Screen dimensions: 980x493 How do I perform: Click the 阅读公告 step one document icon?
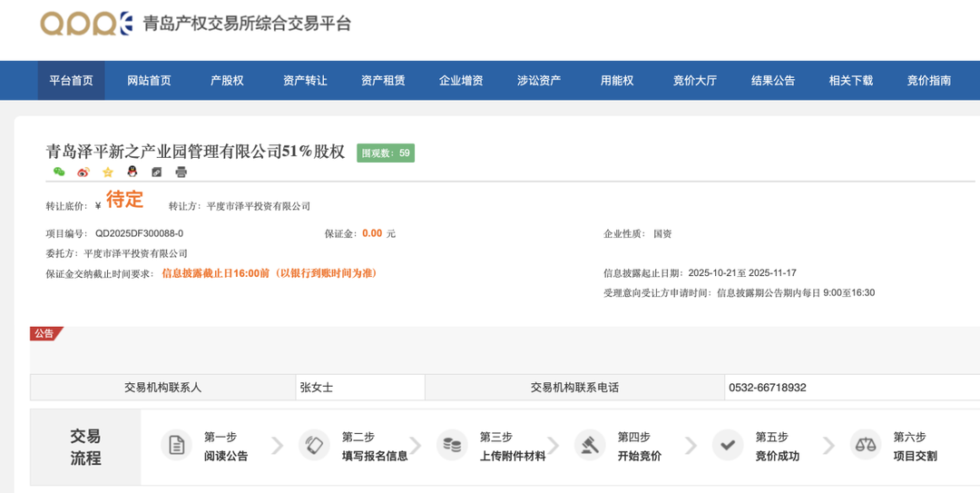coord(176,446)
